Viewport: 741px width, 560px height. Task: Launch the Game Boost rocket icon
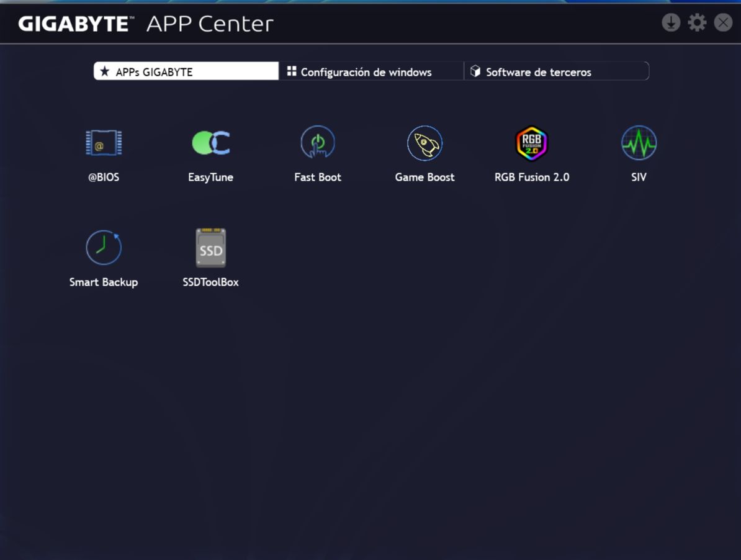coord(425,143)
